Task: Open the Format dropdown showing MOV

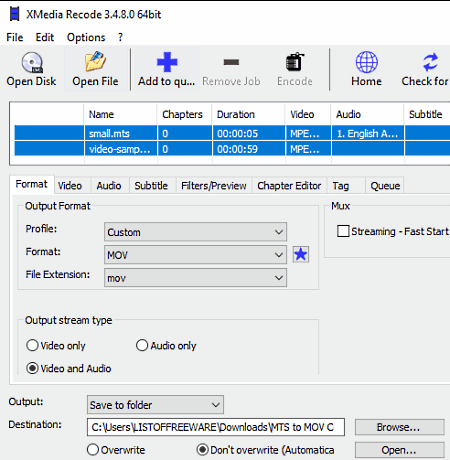Action: pyautogui.click(x=195, y=255)
